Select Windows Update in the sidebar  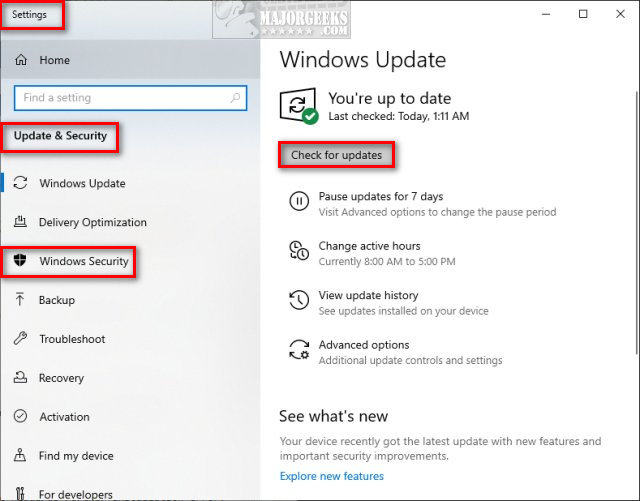(130, 183)
